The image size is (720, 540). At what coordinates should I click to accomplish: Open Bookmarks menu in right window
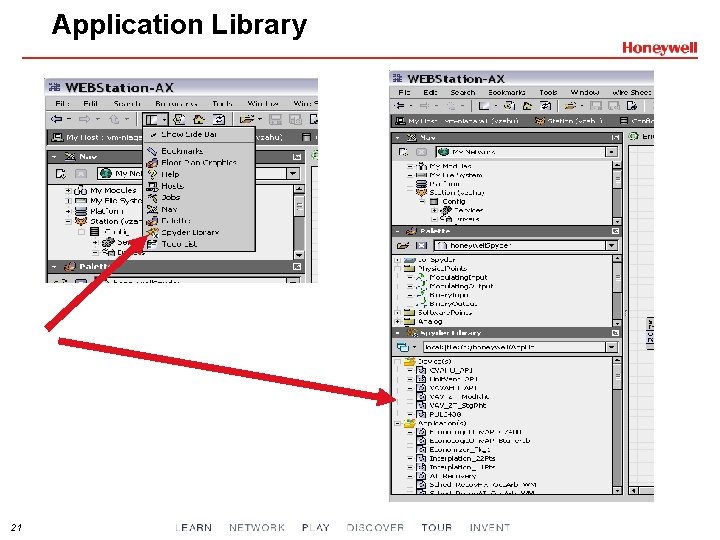(x=506, y=92)
